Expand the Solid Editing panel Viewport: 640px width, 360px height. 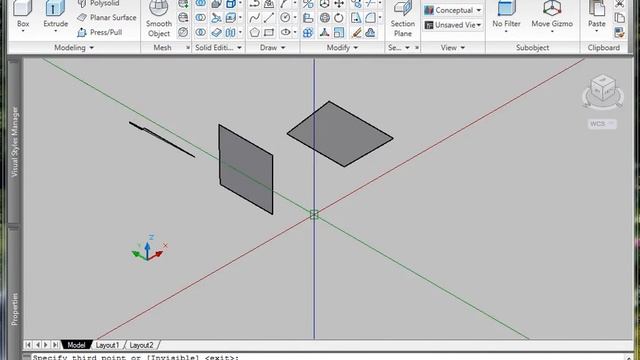pos(218,48)
